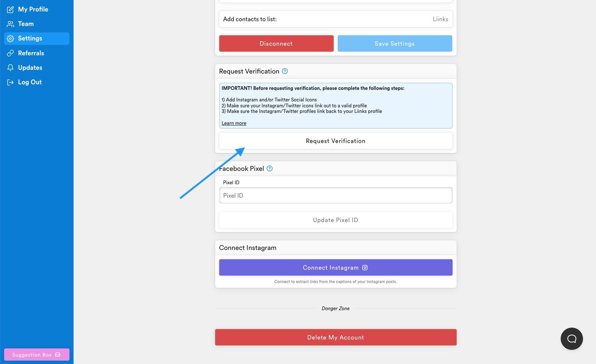Open the 'Add contacts to list' selector
The height and width of the screenshot is (364, 596).
pos(336,19)
